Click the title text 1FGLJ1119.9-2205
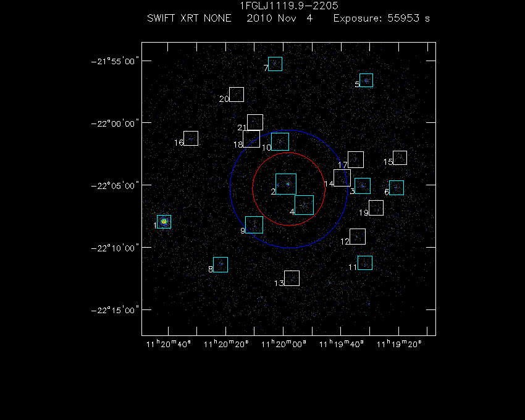The height and width of the screenshot is (420, 525). tap(289, 6)
